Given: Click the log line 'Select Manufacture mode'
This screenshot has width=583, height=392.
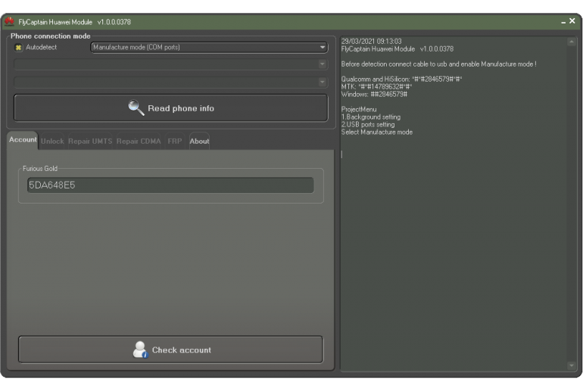Looking at the screenshot, I should (376, 132).
